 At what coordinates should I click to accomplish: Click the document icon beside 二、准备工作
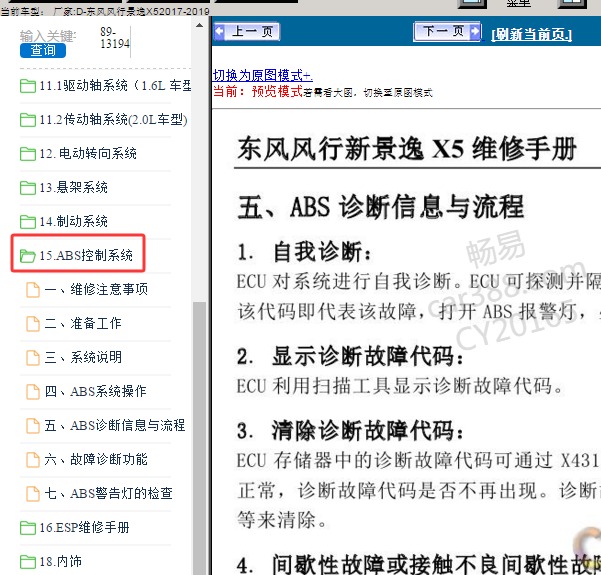[33, 324]
